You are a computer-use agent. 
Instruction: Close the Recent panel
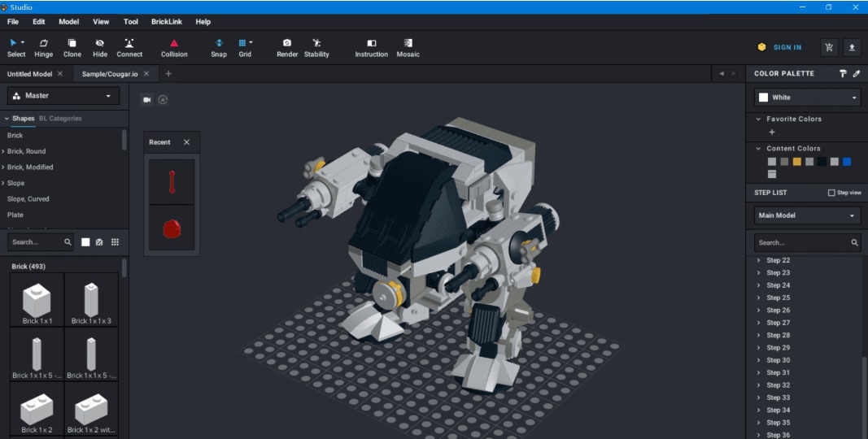point(186,142)
